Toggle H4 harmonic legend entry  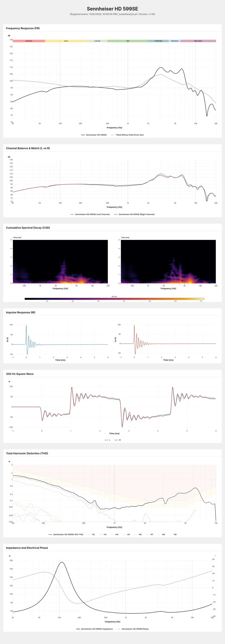tap(114, 534)
